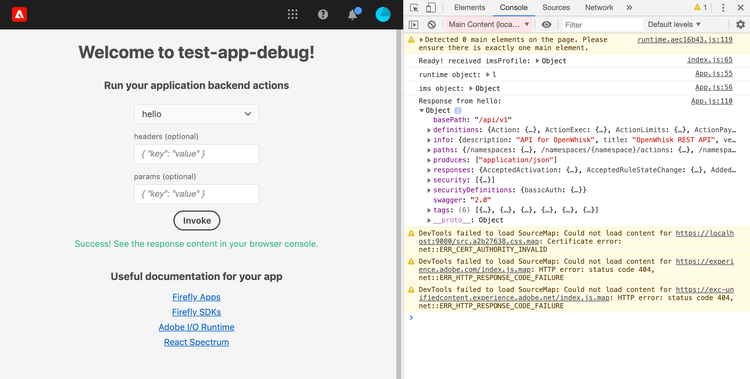The width and height of the screenshot is (750, 379).
Task: Click the yellow warning count badge
Action: point(700,8)
